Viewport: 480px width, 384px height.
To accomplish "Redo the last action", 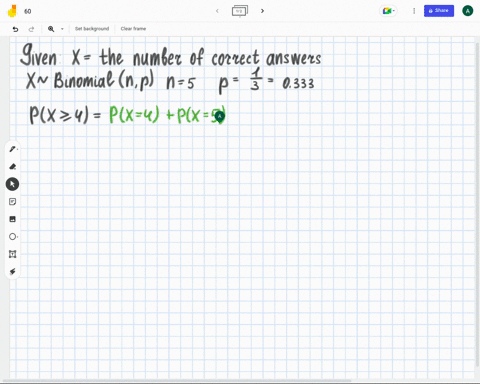I will (31, 29).
